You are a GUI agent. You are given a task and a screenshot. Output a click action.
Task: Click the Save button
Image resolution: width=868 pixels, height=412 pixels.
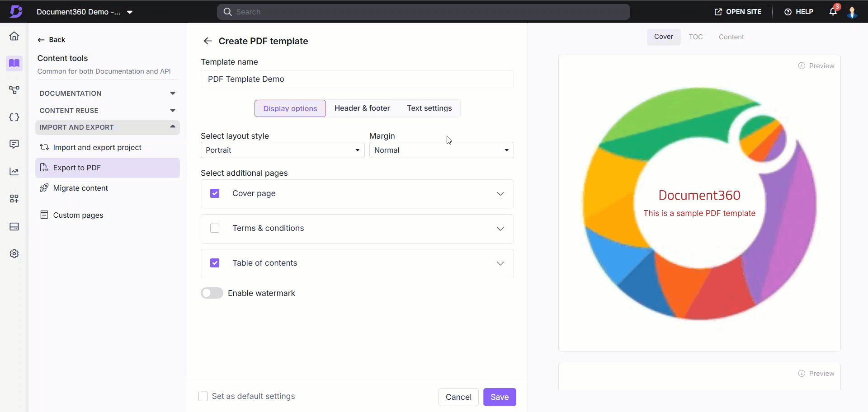[x=499, y=397]
